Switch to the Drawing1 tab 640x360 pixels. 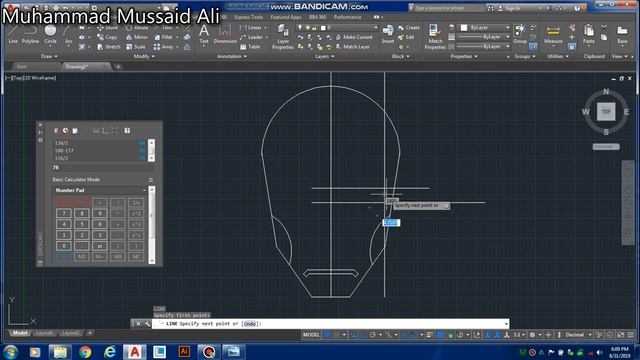tap(77, 67)
